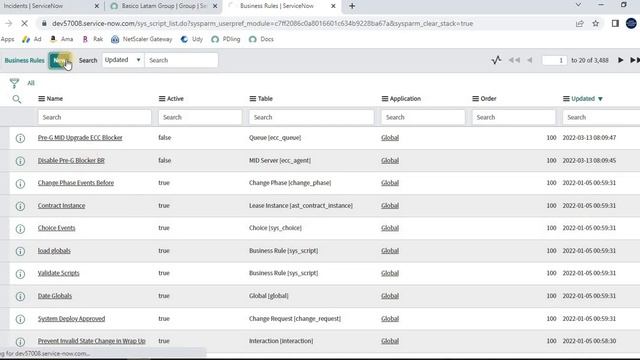Click the Business Rules list title

pyautogui.click(x=24, y=60)
